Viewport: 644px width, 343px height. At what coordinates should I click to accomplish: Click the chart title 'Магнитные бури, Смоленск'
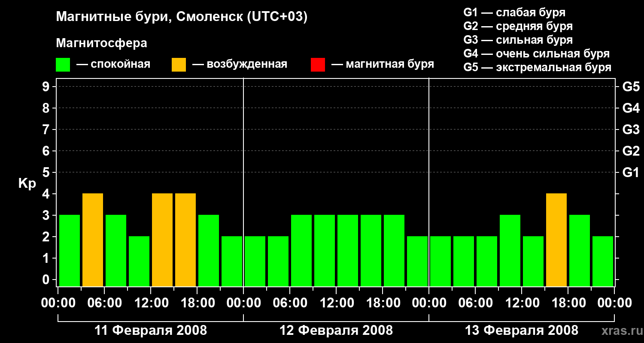pos(182,17)
